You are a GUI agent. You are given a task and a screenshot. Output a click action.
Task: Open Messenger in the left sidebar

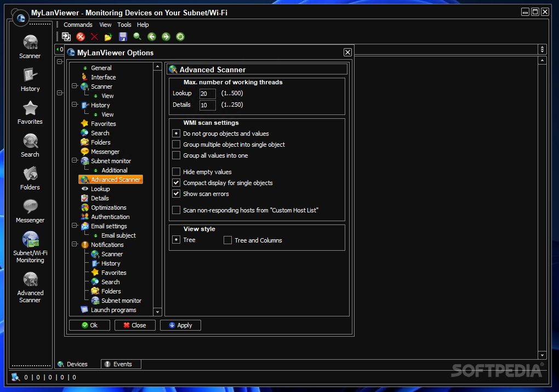30,211
